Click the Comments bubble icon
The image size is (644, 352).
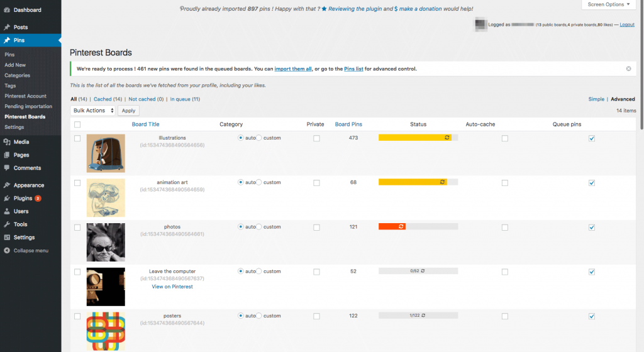[6, 168]
